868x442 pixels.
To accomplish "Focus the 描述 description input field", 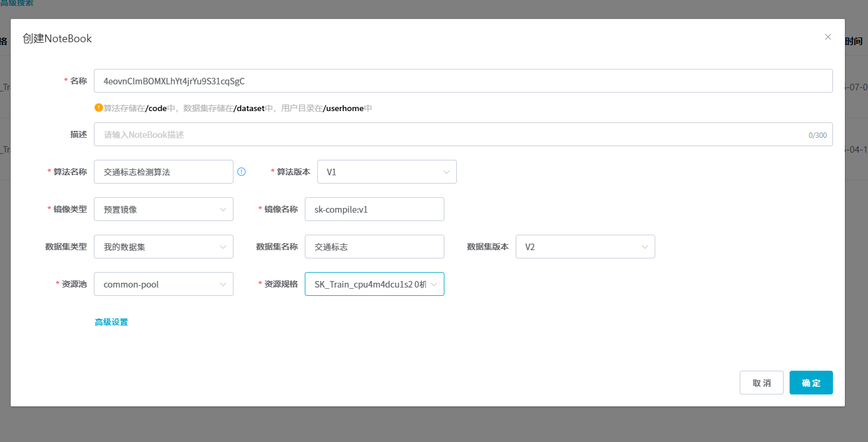I will (x=452, y=134).
